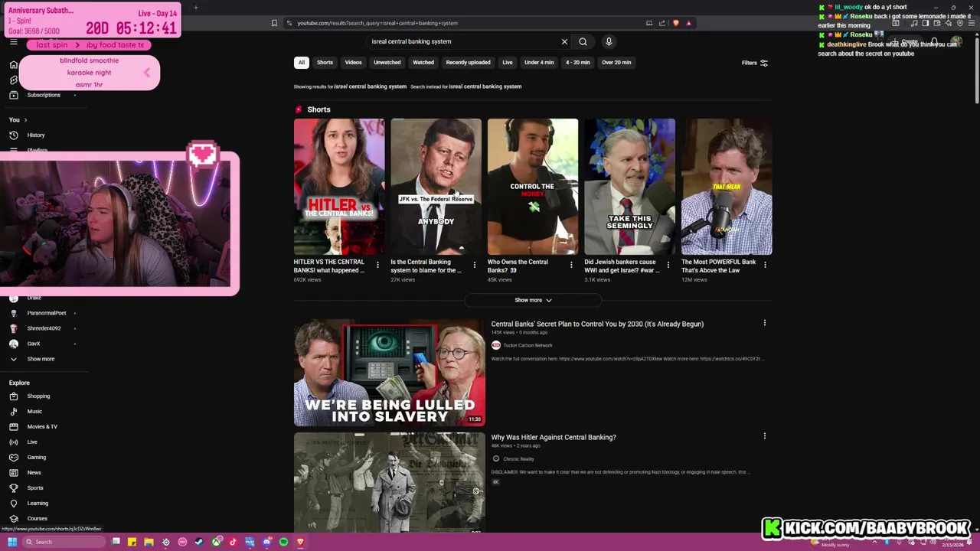Click the Brave Rewards triangle icon
Screen dimensions: 980x551
688,23
